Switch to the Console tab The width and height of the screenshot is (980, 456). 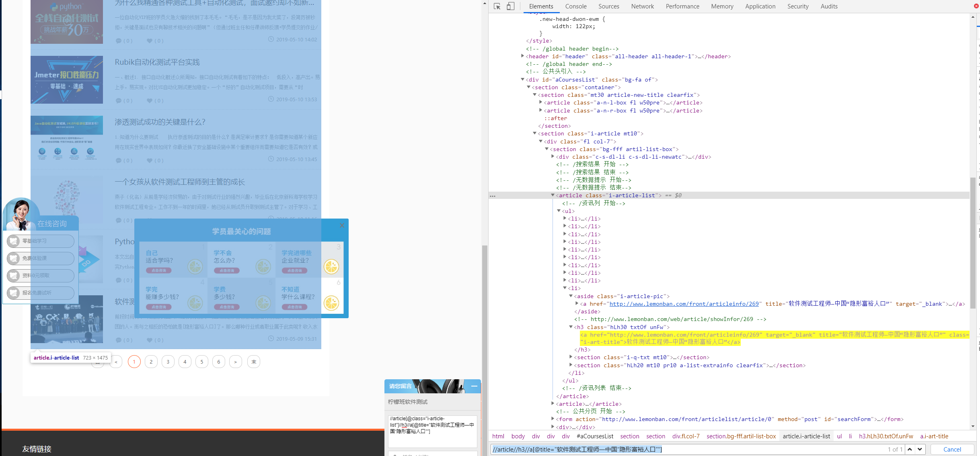pyautogui.click(x=575, y=6)
